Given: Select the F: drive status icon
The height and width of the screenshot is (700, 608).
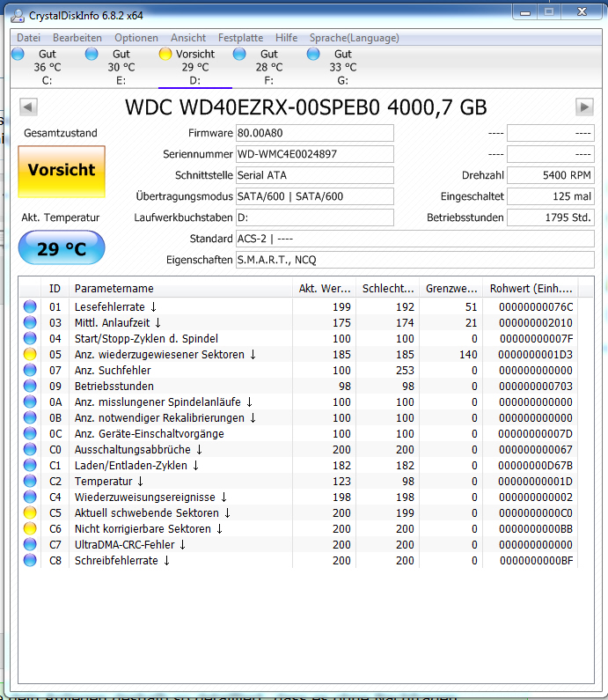Looking at the screenshot, I should (x=239, y=54).
